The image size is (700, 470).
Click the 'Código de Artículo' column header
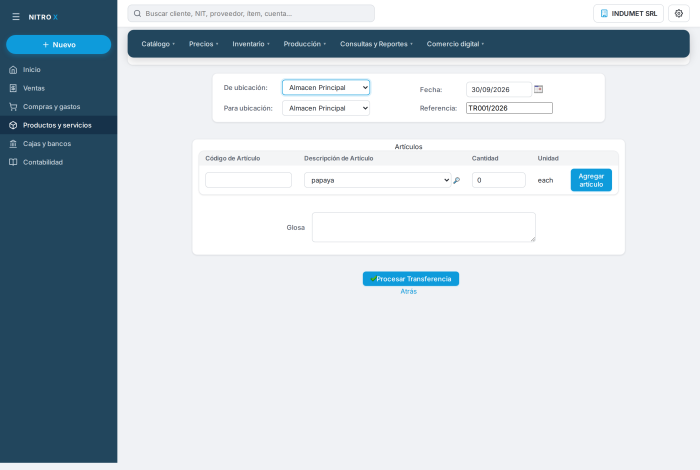click(x=233, y=158)
